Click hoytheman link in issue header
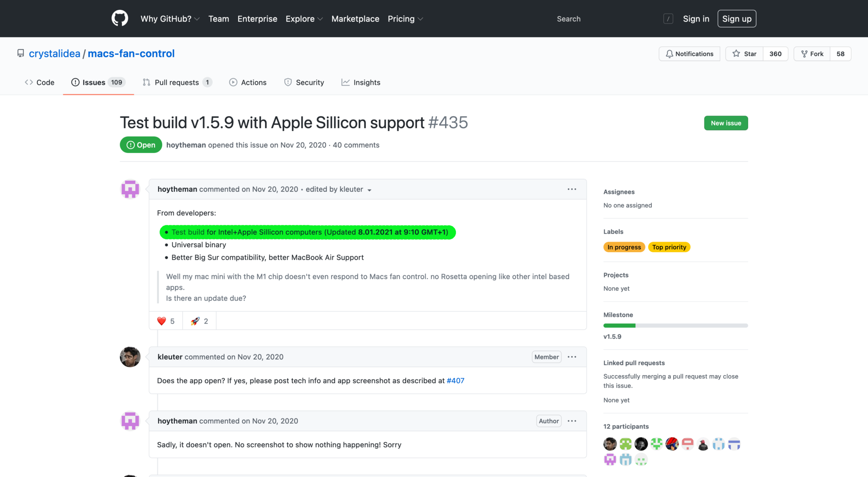The image size is (868, 477). [186, 145]
